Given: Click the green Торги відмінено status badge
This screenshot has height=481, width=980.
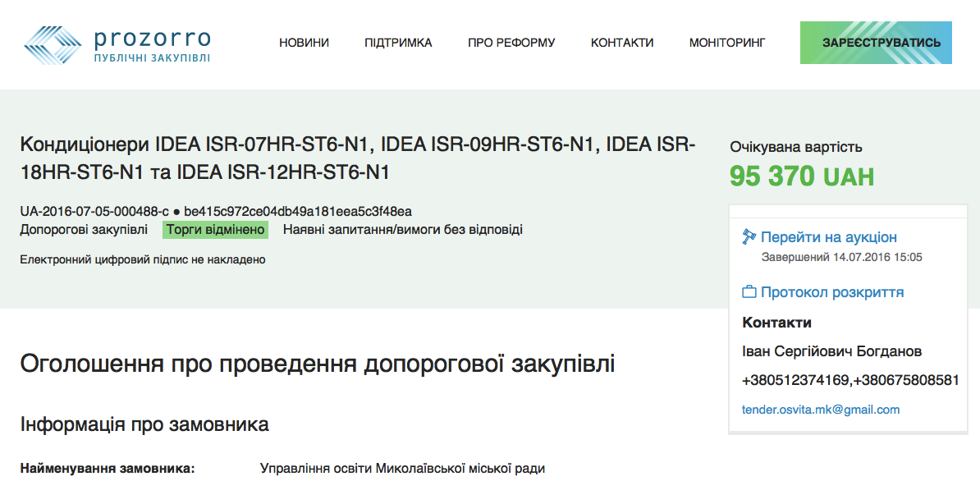Looking at the screenshot, I should click(x=216, y=230).
